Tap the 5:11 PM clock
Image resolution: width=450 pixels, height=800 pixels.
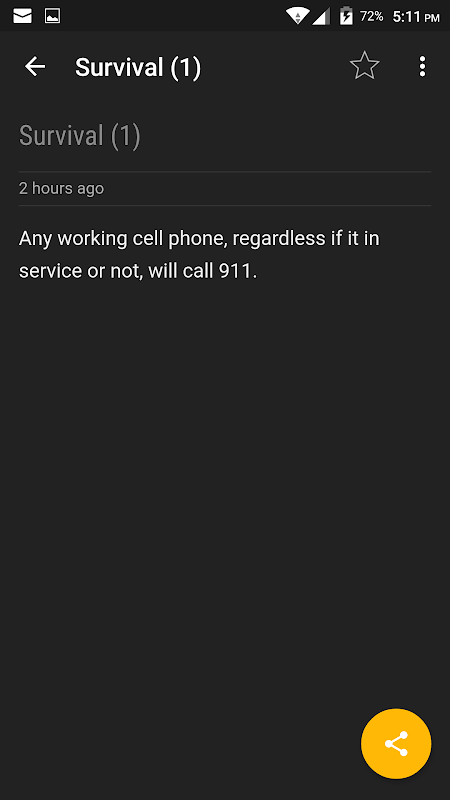[x=416, y=17]
